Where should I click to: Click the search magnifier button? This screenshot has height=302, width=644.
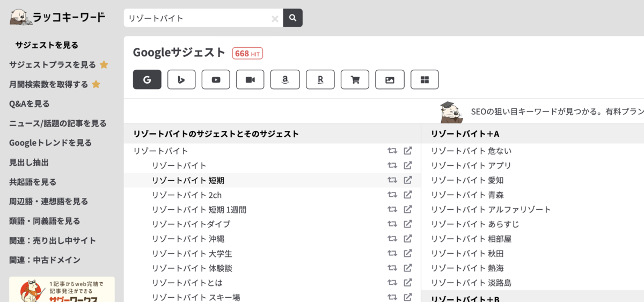pos(293,18)
